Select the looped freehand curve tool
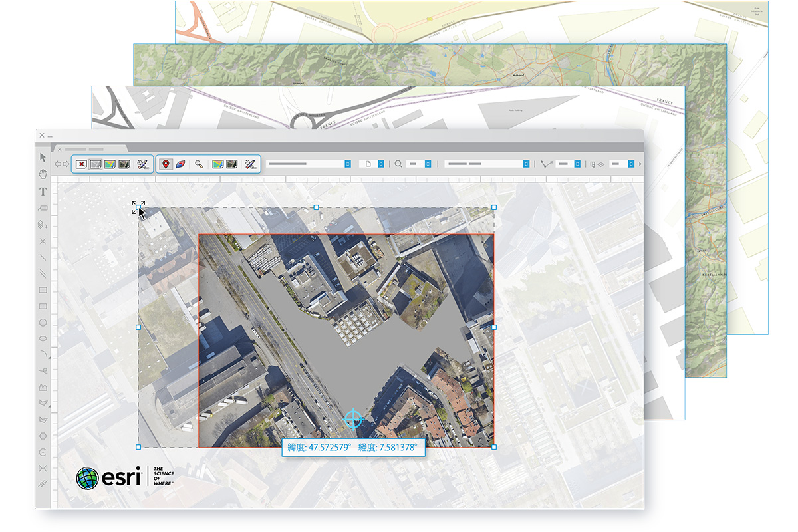 pos(43,371)
